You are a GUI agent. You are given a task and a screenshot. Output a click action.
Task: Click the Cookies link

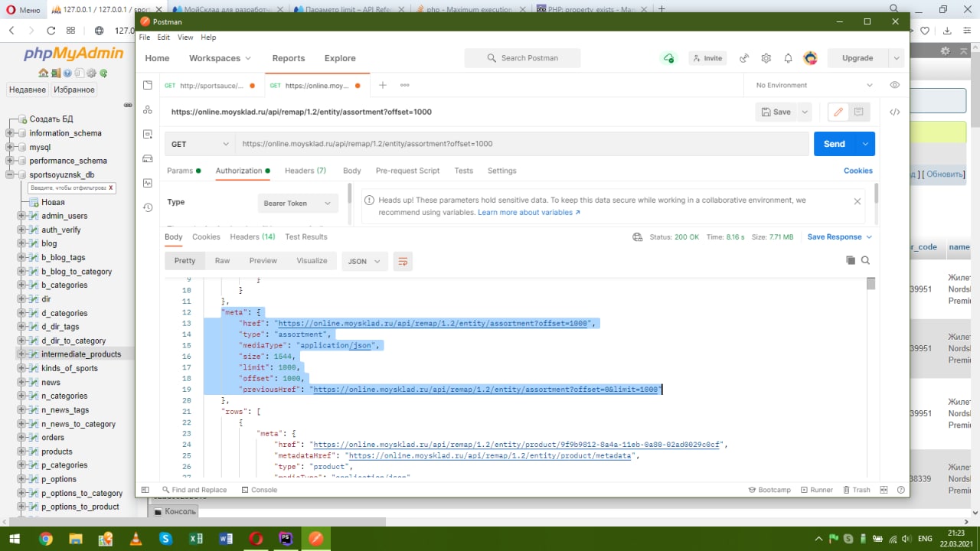858,171
